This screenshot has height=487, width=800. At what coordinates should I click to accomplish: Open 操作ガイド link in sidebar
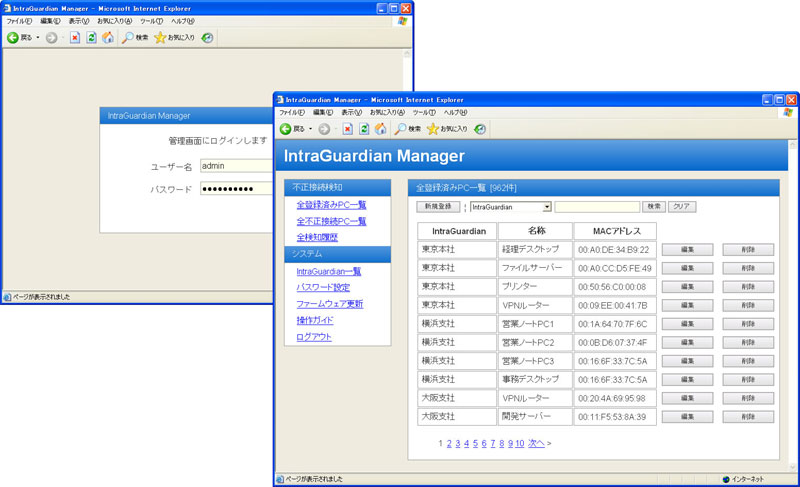tap(315, 320)
